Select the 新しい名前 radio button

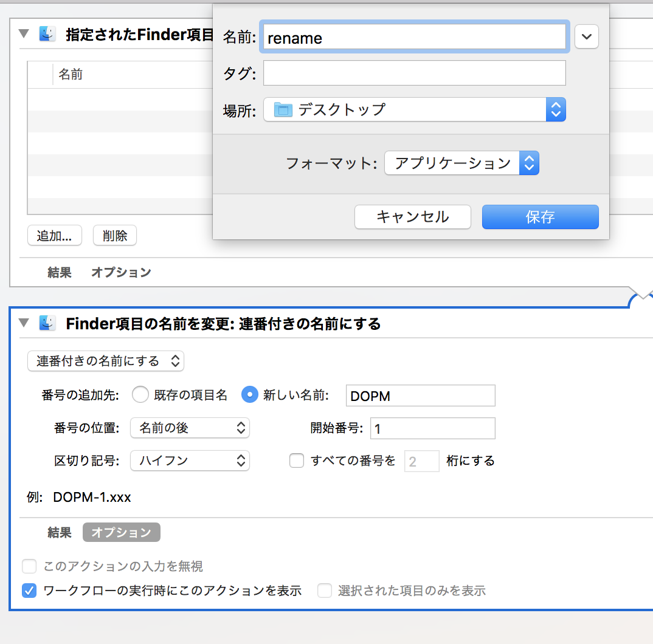click(249, 394)
